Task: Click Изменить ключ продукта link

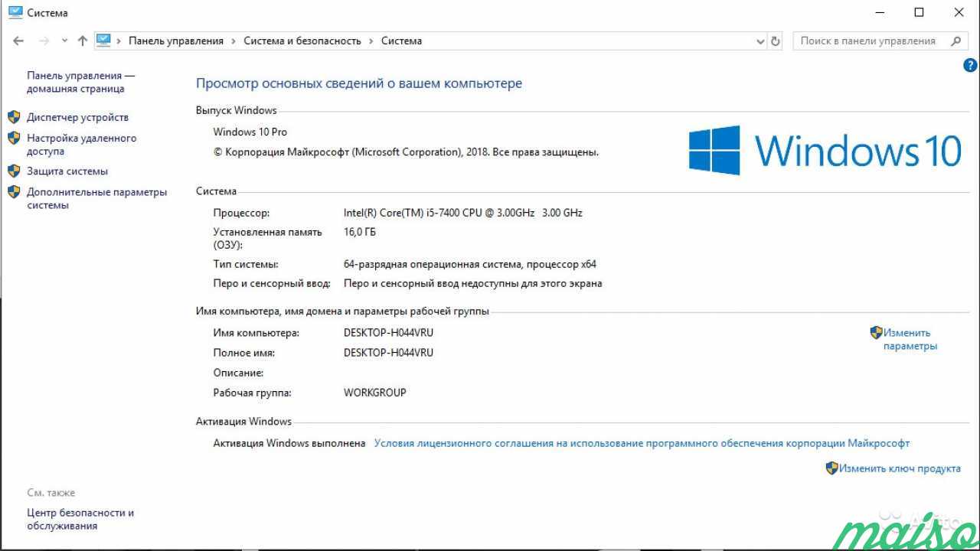Action: pos(900,468)
